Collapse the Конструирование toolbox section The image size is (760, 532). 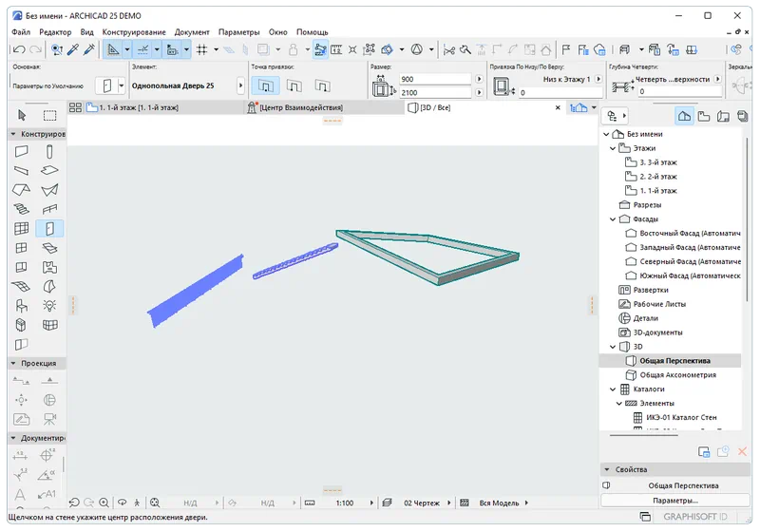pos(13,135)
